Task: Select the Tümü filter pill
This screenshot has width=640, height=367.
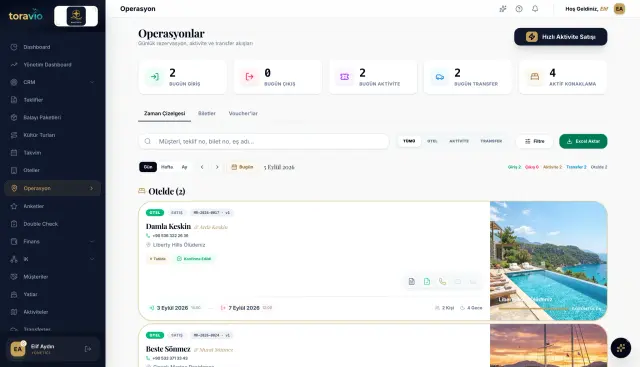Action: (409, 141)
